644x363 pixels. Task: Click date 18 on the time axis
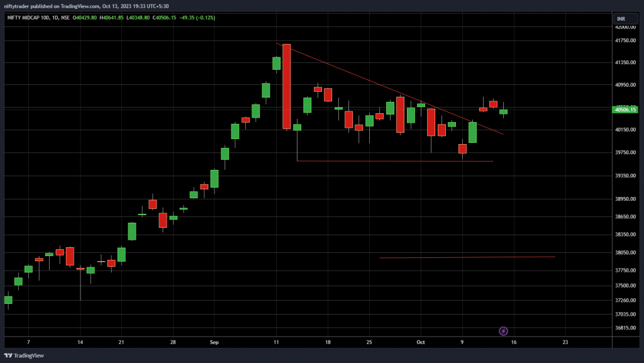[328, 342]
